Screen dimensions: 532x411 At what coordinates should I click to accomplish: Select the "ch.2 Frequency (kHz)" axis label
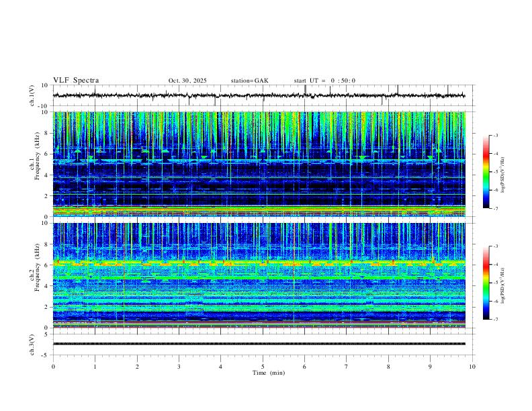35,267
